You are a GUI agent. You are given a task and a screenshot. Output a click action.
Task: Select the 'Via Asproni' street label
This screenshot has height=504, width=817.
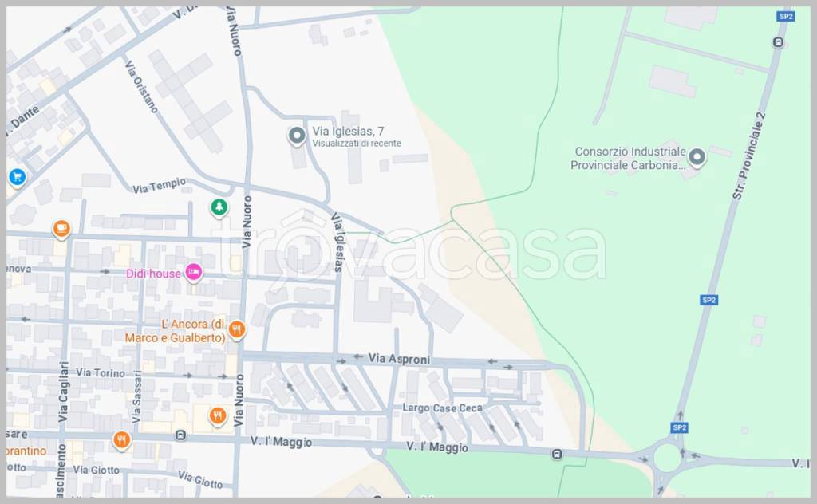(x=399, y=360)
